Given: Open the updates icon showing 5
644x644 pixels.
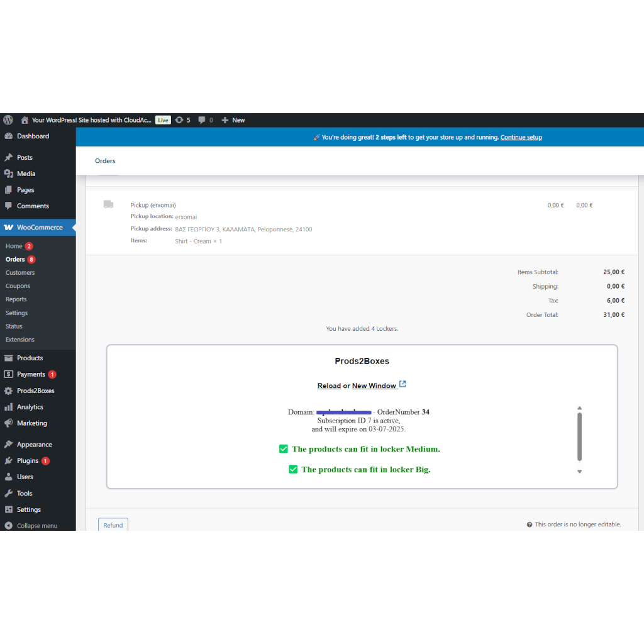Looking at the screenshot, I should point(179,120).
